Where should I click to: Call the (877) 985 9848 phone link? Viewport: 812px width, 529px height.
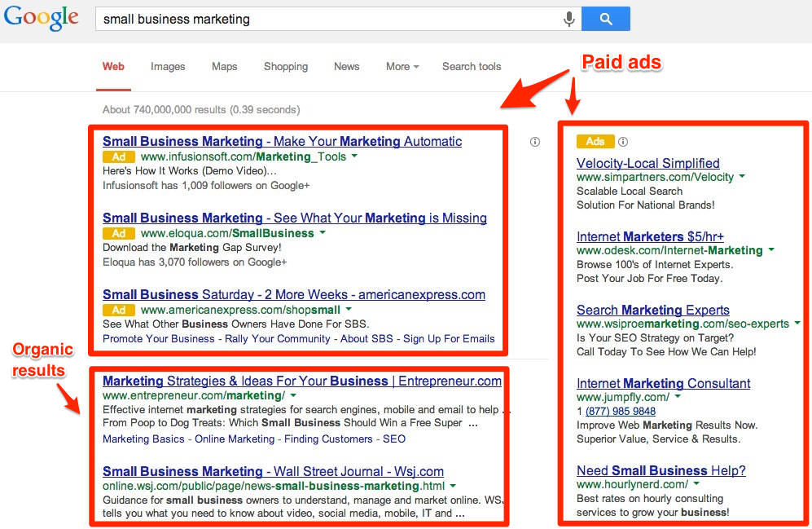[x=621, y=411]
